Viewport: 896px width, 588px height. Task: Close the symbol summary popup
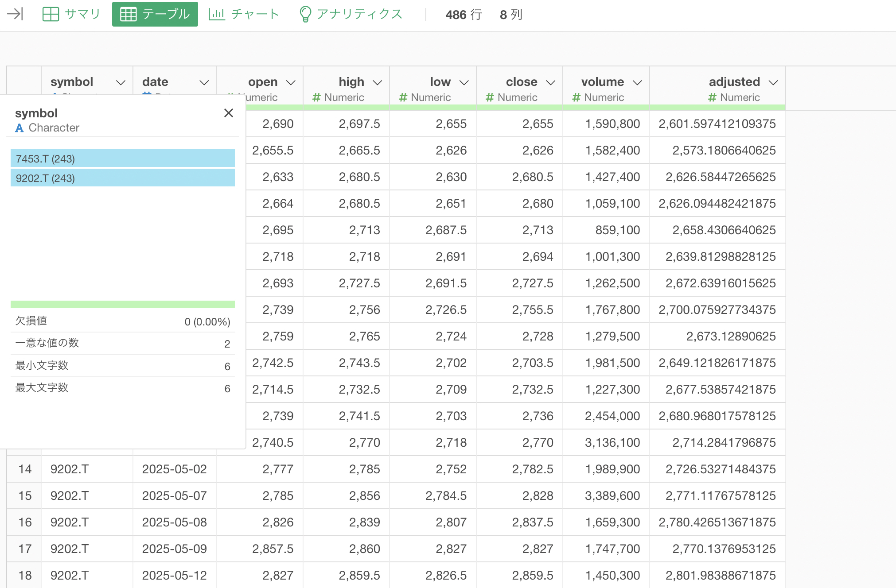pos(229,113)
